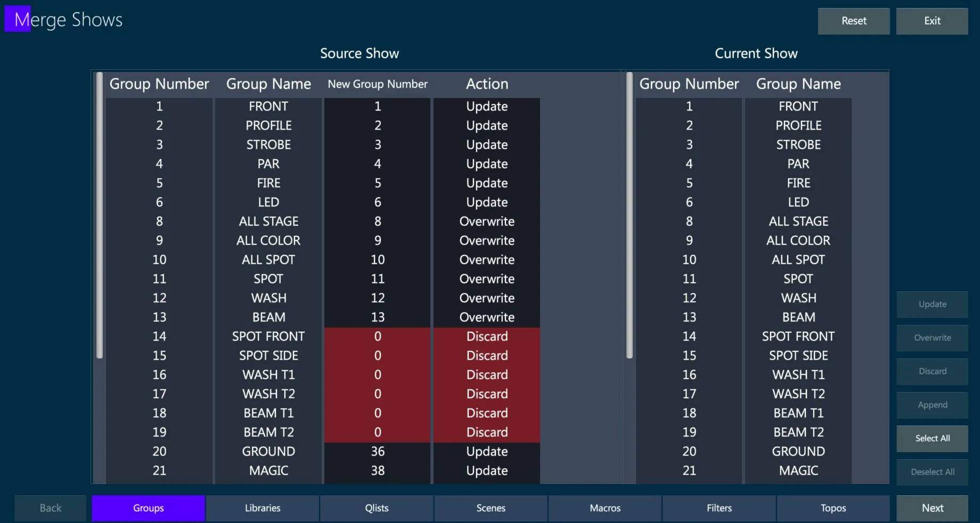This screenshot has height=523, width=980.
Task: Click the Discard action button
Action: 932,372
